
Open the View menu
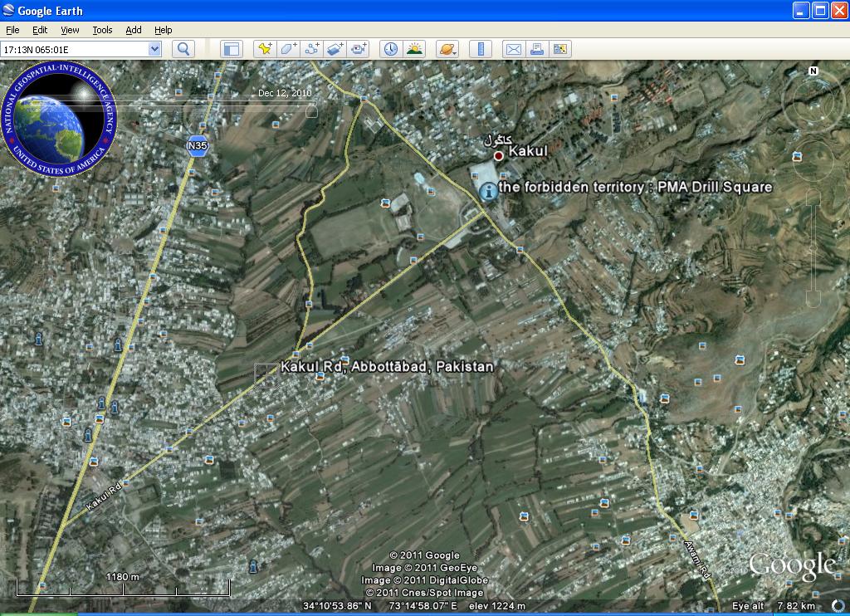pyautogui.click(x=70, y=30)
